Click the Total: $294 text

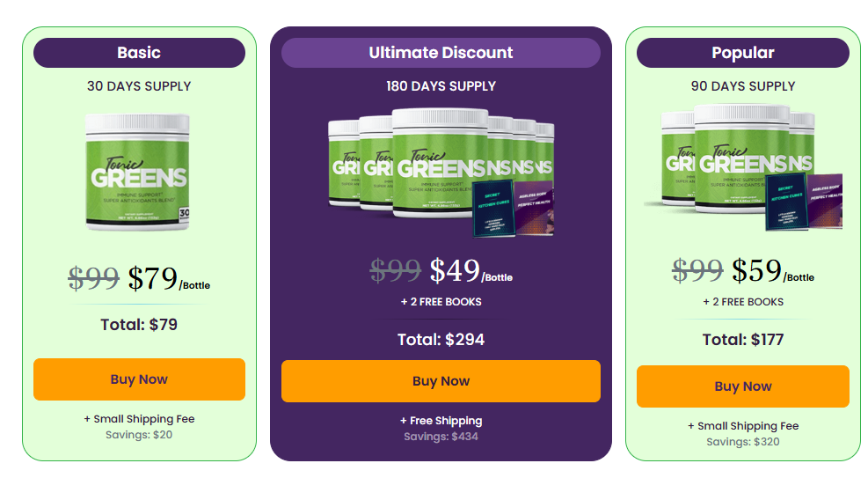(441, 340)
